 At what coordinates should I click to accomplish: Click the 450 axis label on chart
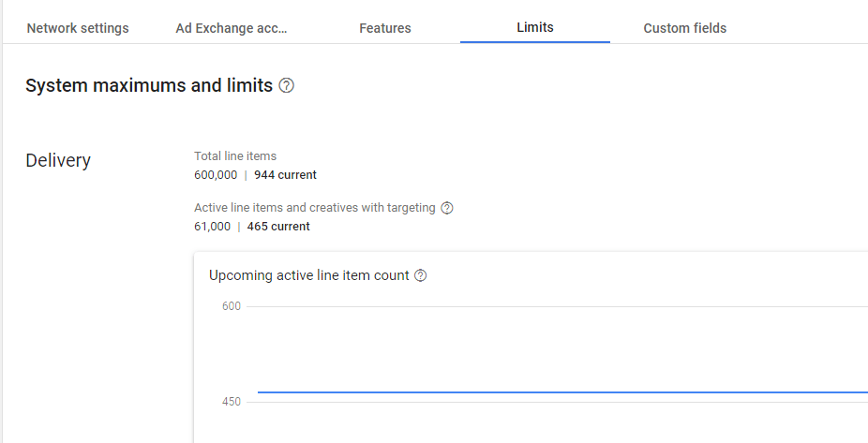point(231,402)
